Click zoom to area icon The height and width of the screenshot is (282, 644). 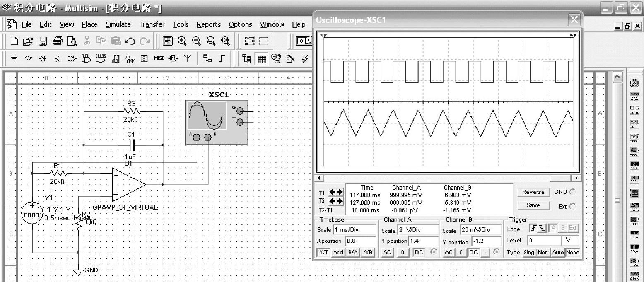pos(210,41)
